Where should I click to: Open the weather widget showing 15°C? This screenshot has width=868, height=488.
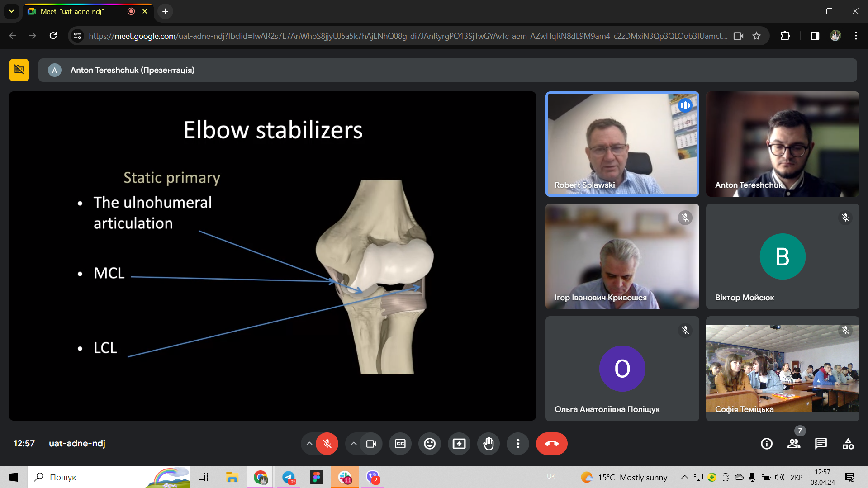624,477
